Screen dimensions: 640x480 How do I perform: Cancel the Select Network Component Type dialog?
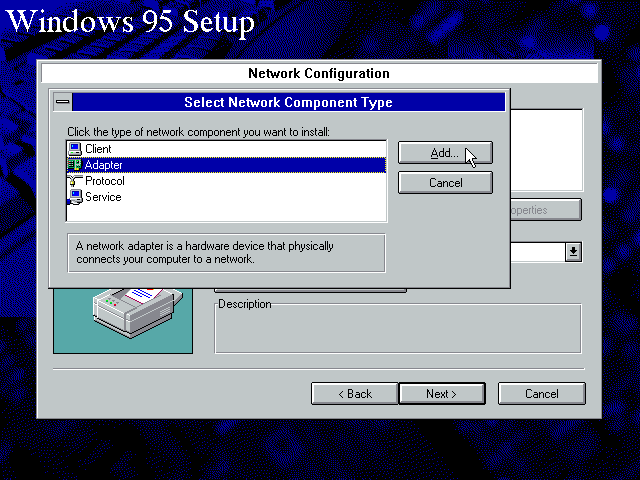pyautogui.click(x=445, y=182)
